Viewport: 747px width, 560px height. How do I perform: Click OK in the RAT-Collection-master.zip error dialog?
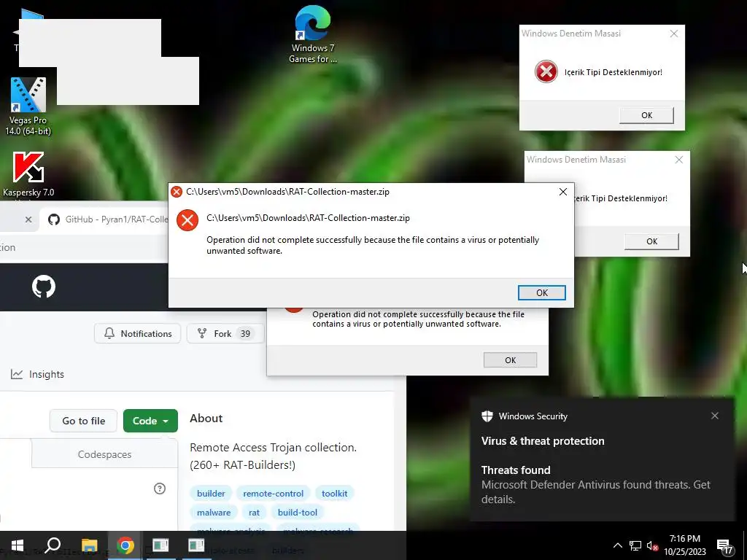click(x=542, y=293)
